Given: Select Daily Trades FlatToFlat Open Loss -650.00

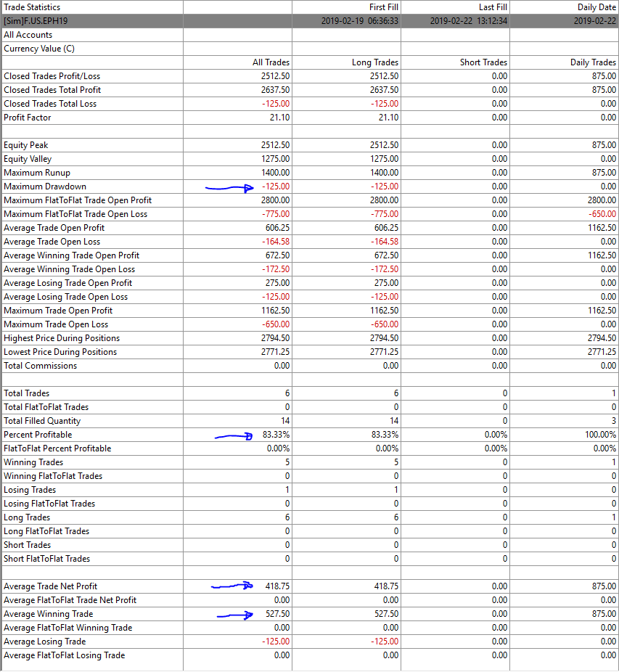Looking at the screenshot, I should pyautogui.click(x=602, y=214).
